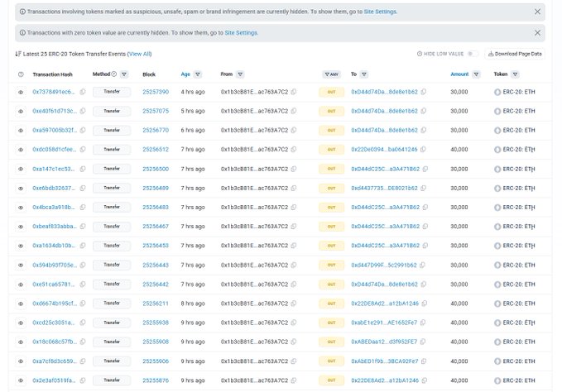Open address 0x22DE8Ad2 in block 25256211 row
562x392 pixels.
[x=385, y=304]
